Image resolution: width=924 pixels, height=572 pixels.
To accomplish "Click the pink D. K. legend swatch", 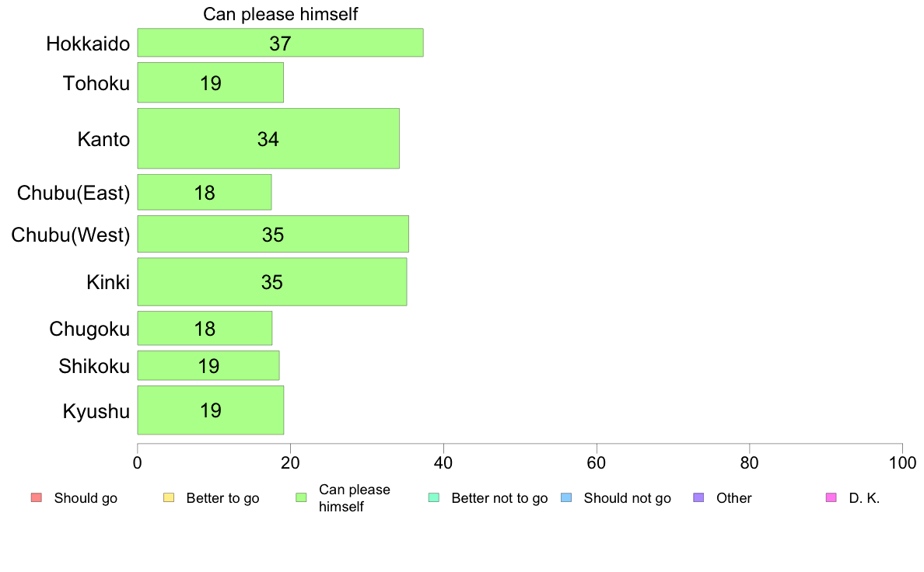I will [x=831, y=498].
